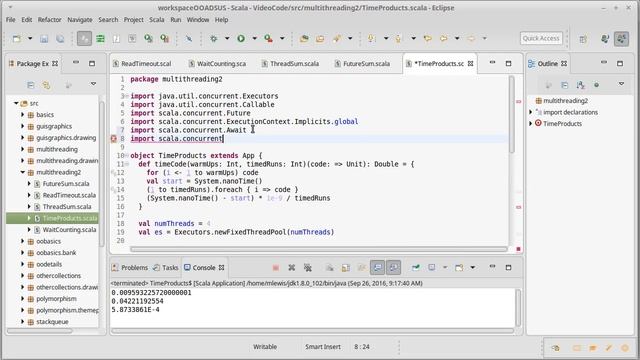
Task: Click the Run External Tools icon
Action: click(x=268, y=38)
